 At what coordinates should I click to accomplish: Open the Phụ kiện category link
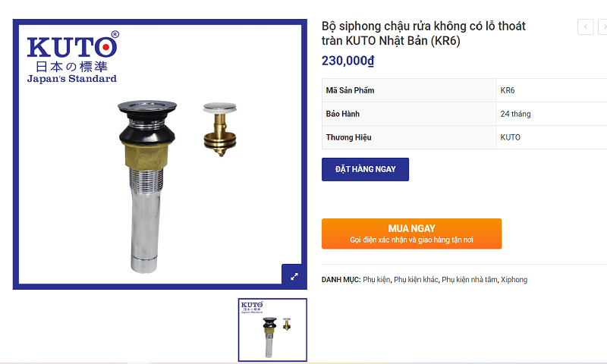pos(376,280)
